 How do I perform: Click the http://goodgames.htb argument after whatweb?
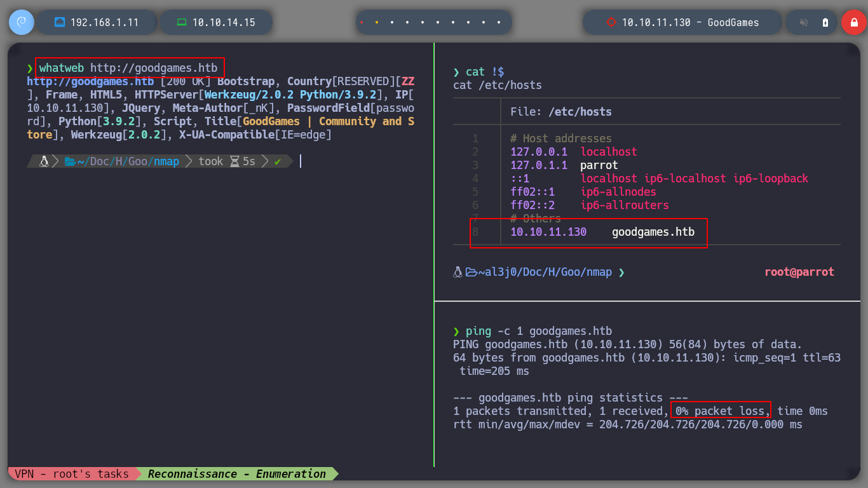154,67
